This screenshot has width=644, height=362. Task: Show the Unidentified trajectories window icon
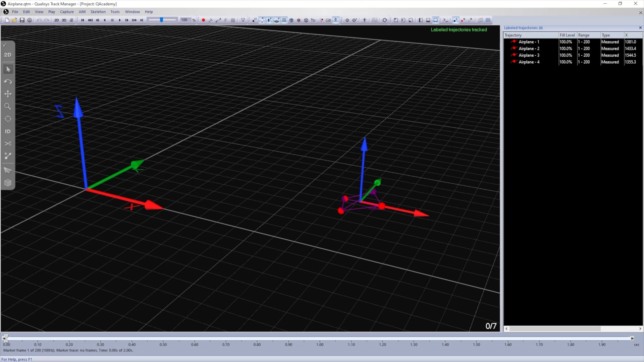463,20
